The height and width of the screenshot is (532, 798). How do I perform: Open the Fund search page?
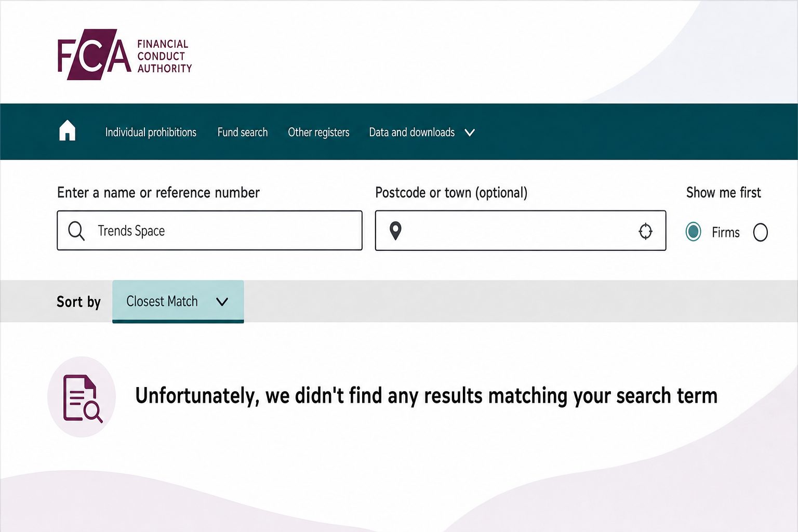tap(243, 132)
